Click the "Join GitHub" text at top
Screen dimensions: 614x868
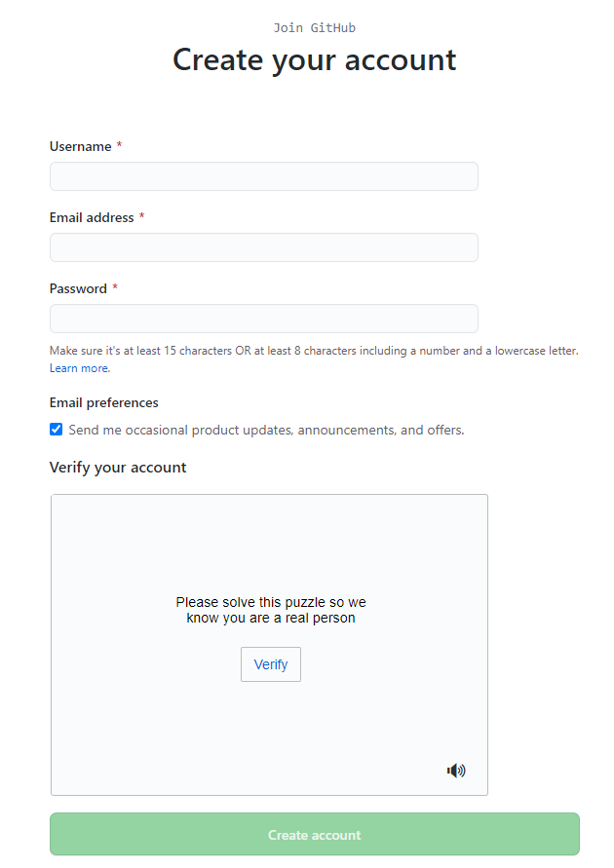click(x=315, y=28)
